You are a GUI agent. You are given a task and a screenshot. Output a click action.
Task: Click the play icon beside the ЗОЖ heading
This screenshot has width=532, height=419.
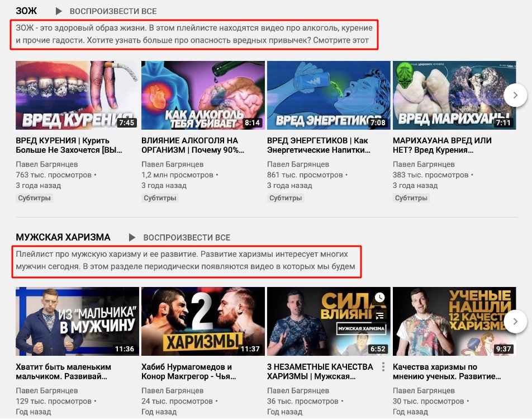click(59, 11)
